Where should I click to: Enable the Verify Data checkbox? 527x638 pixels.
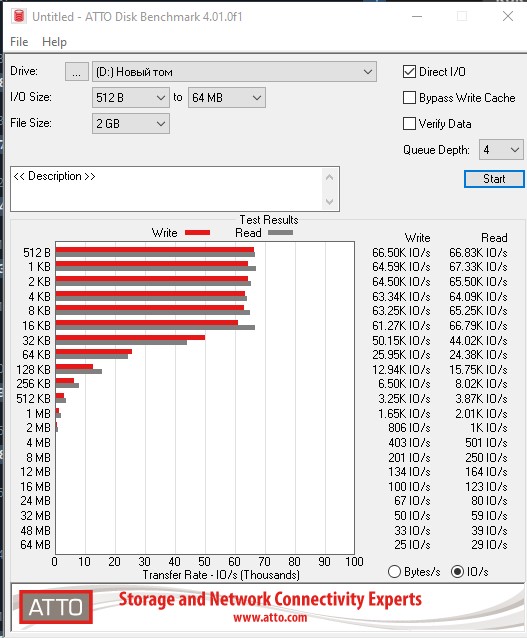click(409, 123)
